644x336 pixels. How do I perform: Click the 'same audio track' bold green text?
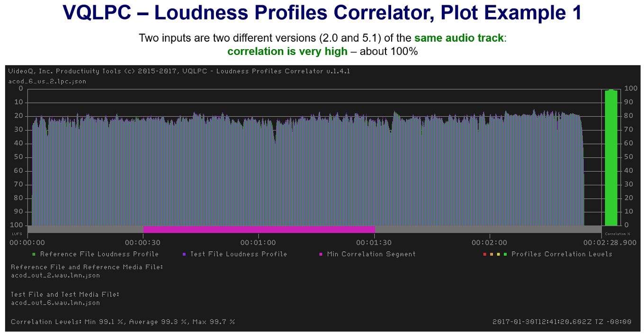point(459,38)
